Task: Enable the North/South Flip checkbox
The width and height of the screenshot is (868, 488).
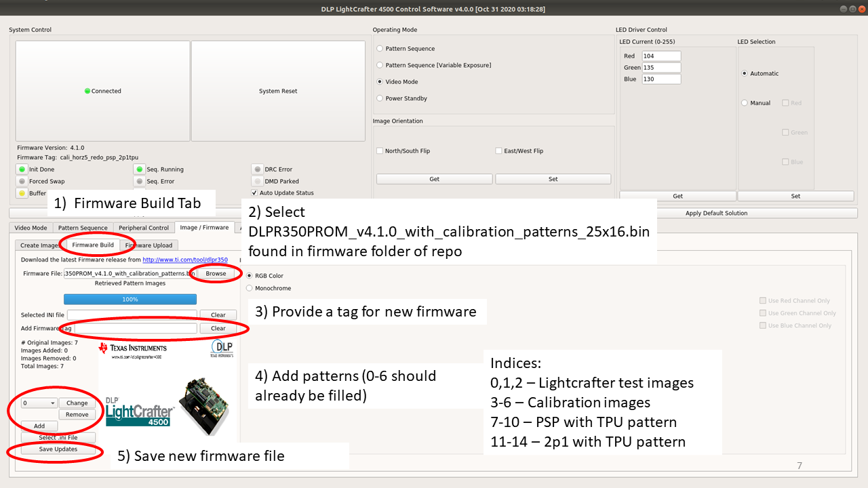Action: tap(380, 151)
